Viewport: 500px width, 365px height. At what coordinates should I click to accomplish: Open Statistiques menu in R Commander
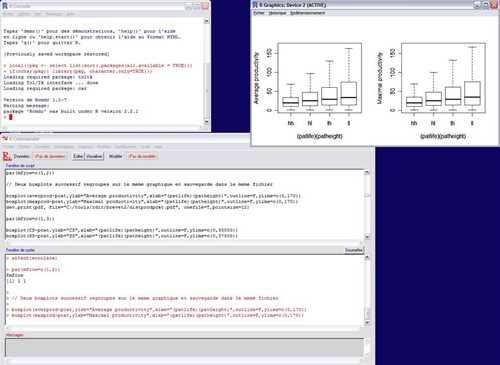pyautogui.click(x=64, y=147)
